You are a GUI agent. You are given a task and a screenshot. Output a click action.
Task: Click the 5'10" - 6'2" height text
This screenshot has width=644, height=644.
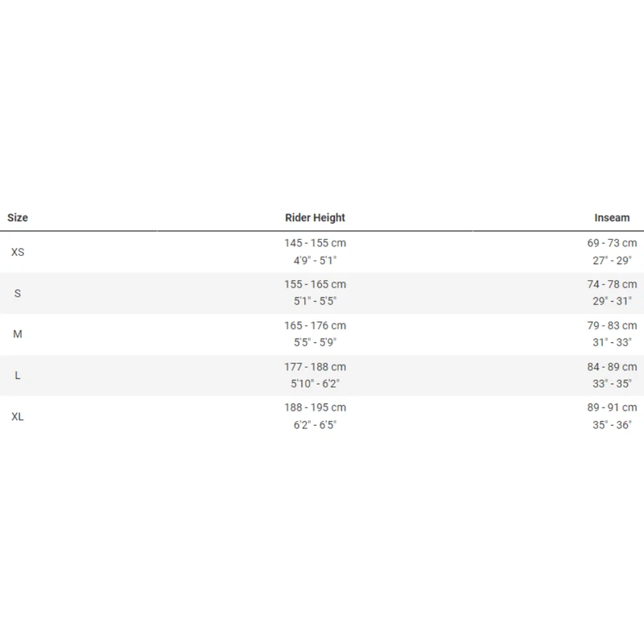tap(315, 383)
